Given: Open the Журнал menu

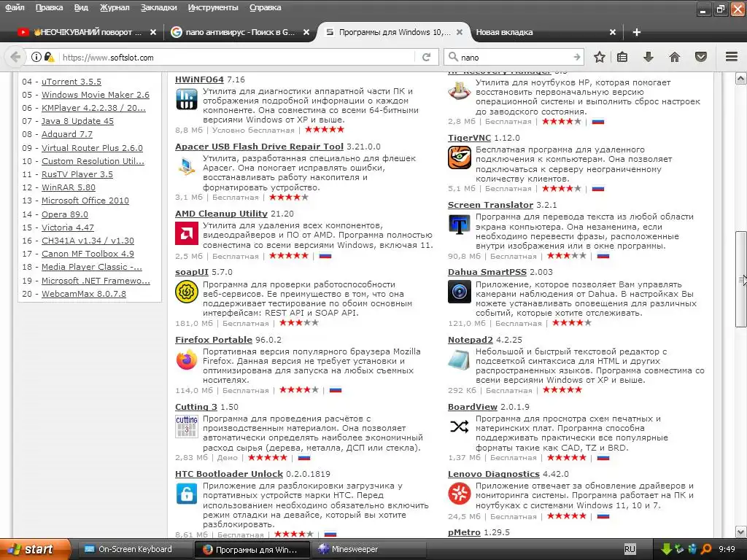Looking at the screenshot, I should point(115,7).
